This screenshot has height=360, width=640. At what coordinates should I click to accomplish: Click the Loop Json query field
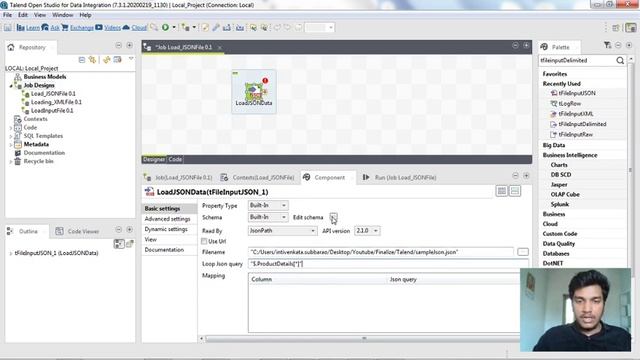coord(388,264)
